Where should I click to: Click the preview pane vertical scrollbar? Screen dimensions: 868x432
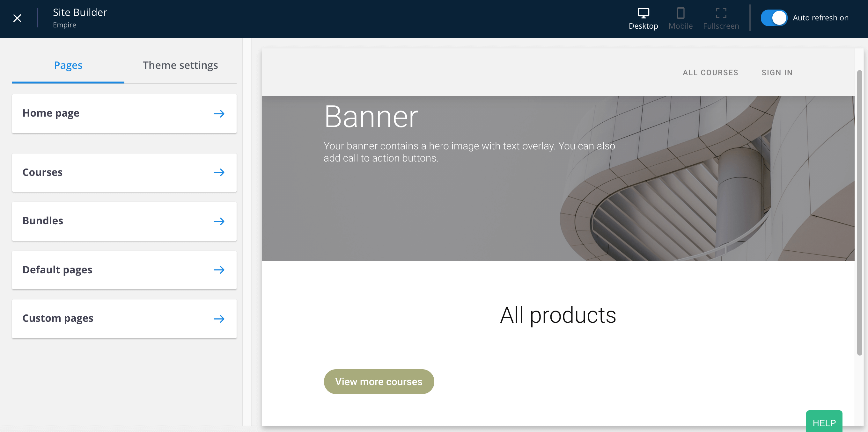859,212
